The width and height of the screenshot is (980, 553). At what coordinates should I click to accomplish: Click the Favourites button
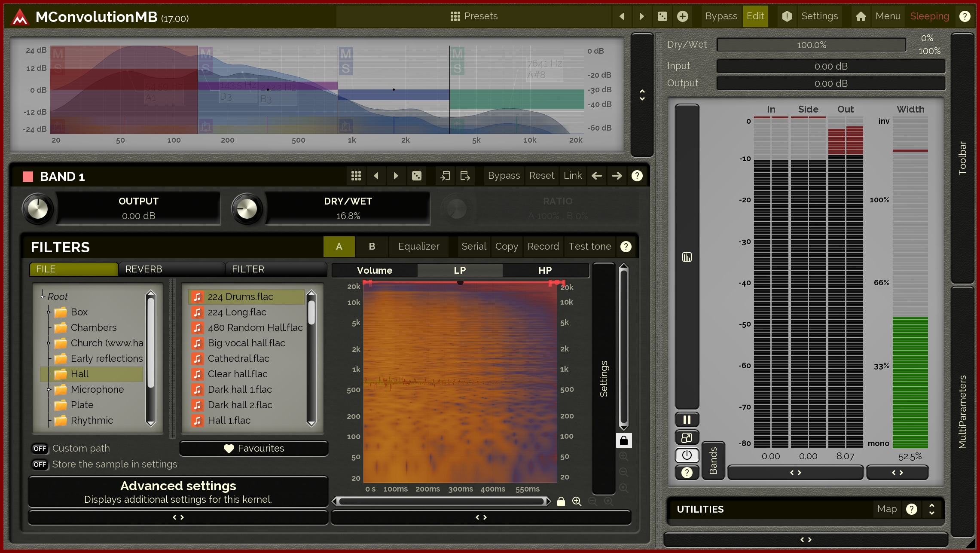(253, 449)
